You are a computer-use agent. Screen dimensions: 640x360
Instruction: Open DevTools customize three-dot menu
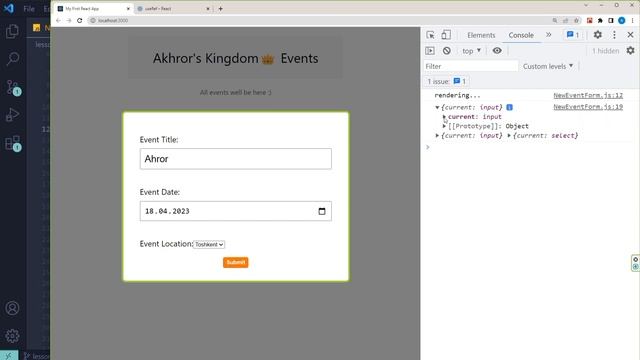[614, 35]
